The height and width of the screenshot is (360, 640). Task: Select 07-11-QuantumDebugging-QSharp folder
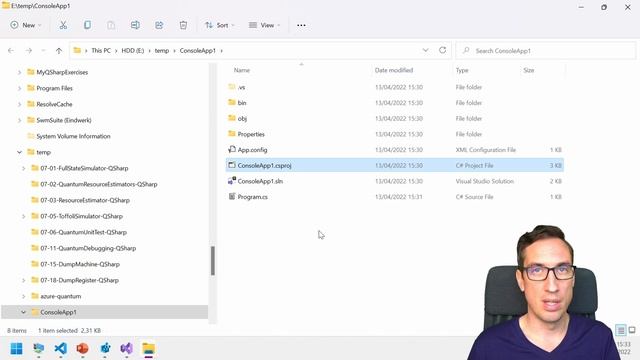point(88,248)
